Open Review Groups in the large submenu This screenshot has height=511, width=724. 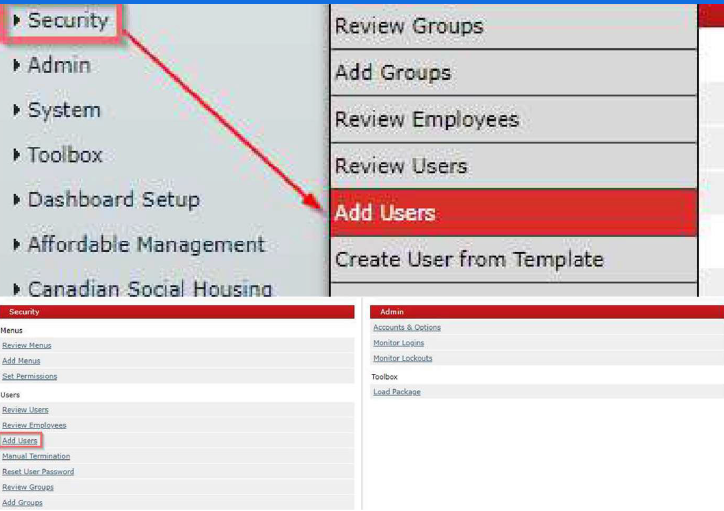click(x=408, y=27)
